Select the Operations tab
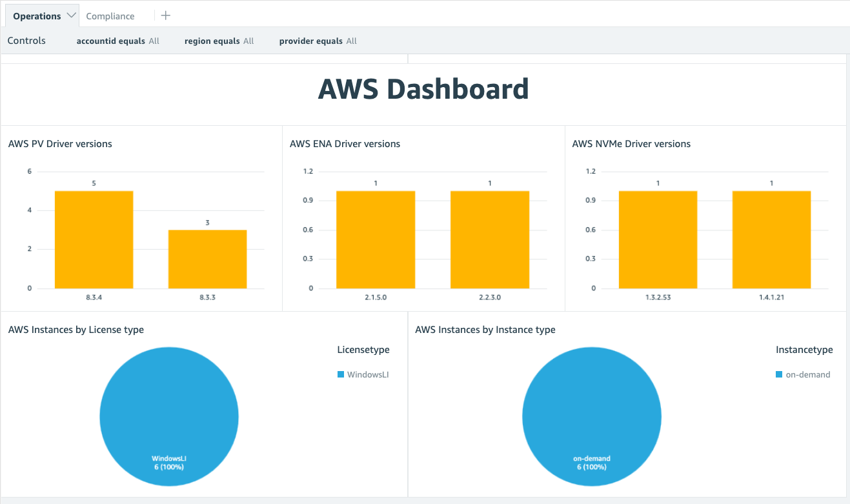 37,16
